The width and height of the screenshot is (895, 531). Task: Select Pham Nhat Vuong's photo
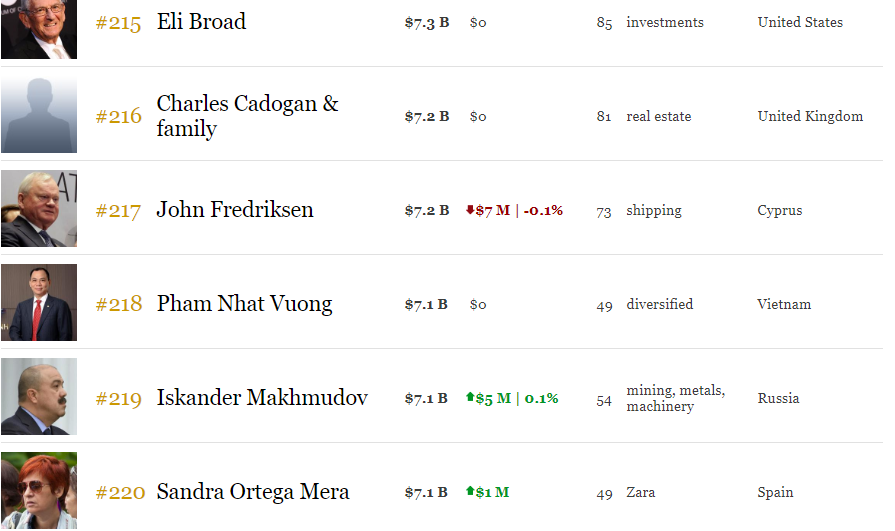pyautogui.click(x=38, y=303)
